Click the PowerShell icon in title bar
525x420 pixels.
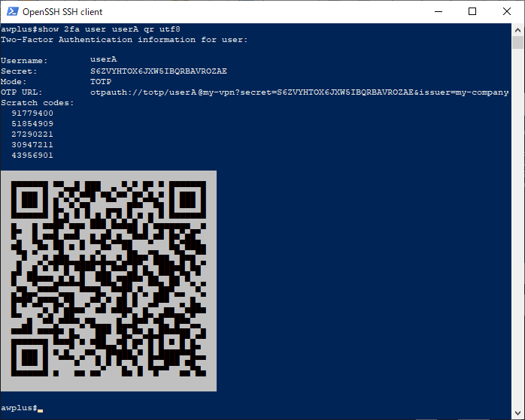point(11,11)
